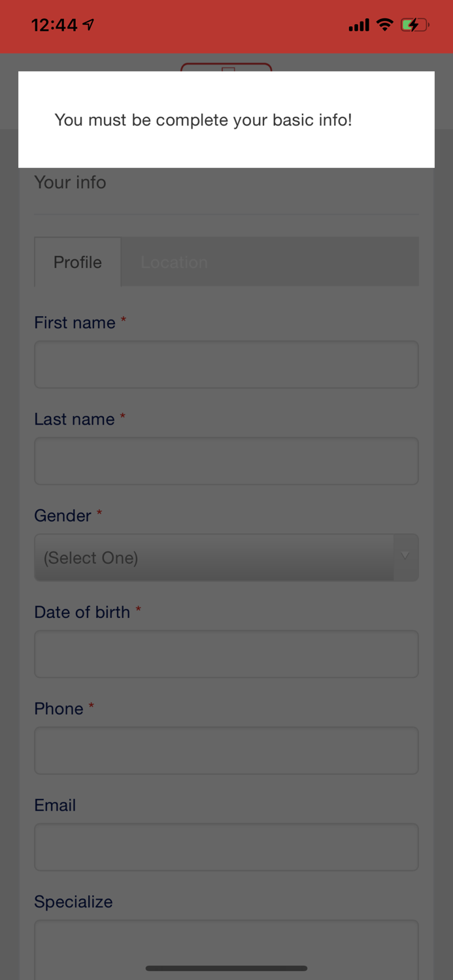This screenshot has height=980, width=453.
Task: Tap the charging battery indicator
Action: (x=414, y=24)
